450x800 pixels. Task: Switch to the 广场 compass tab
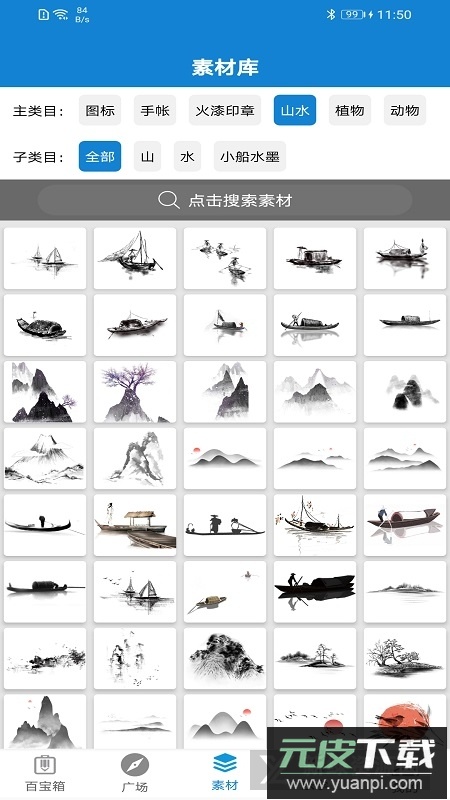click(x=135, y=772)
